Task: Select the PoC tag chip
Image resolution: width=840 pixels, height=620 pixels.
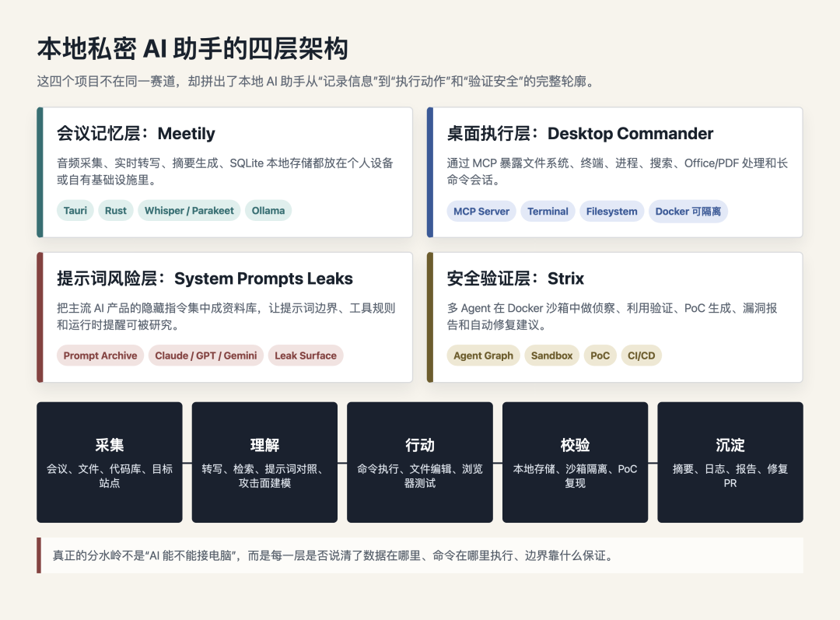Action: (x=600, y=356)
